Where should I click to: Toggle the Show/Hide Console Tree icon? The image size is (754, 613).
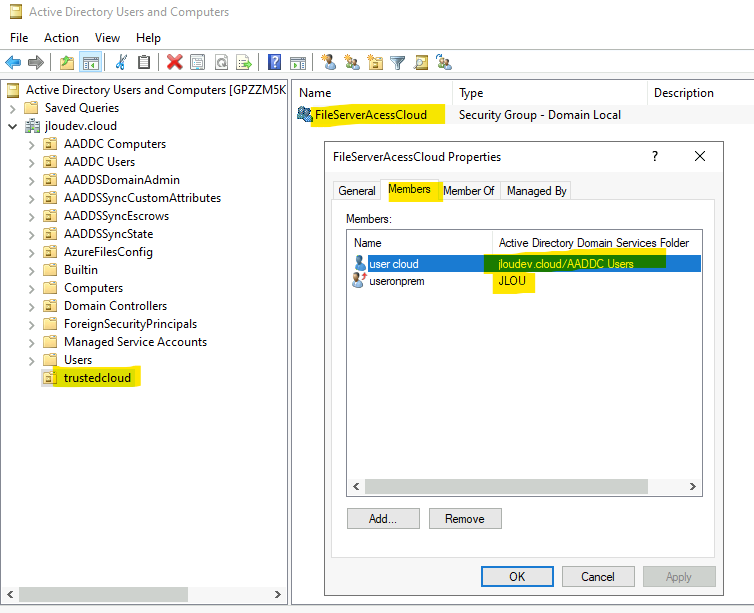tap(90, 63)
